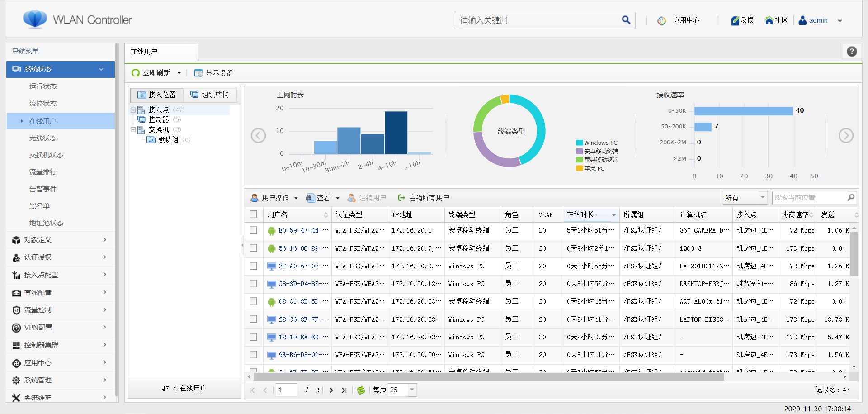
Task: Click the admin user icon
Action: pos(802,20)
